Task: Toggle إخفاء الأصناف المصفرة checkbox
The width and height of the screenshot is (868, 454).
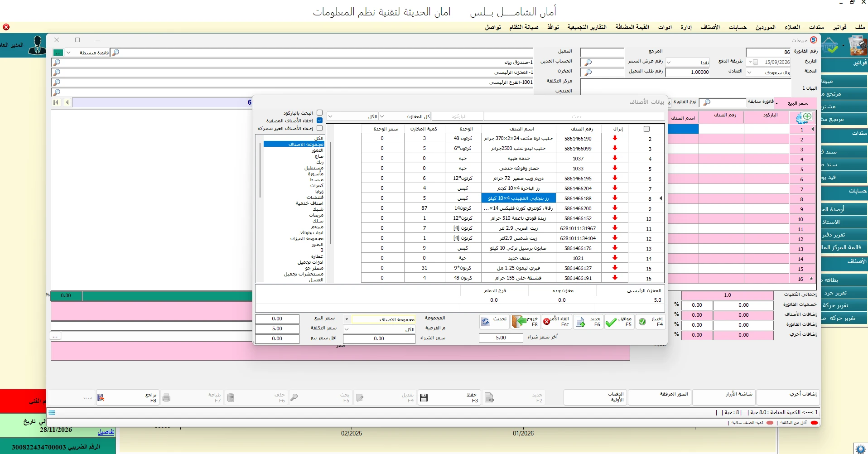Action: [x=319, y=121]
